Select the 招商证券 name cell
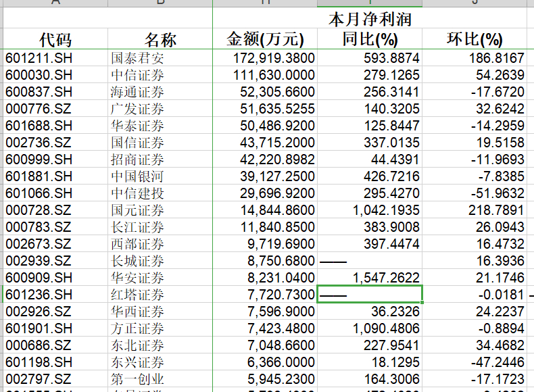 pos(160,160)
